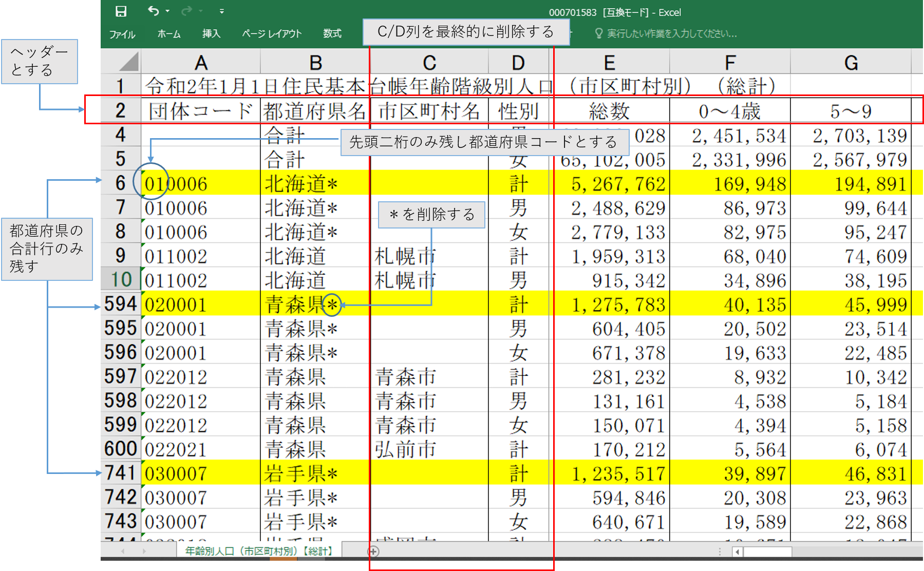The image size is (924, 571).
Task: Select column A header
Action: tap(201, 63)
